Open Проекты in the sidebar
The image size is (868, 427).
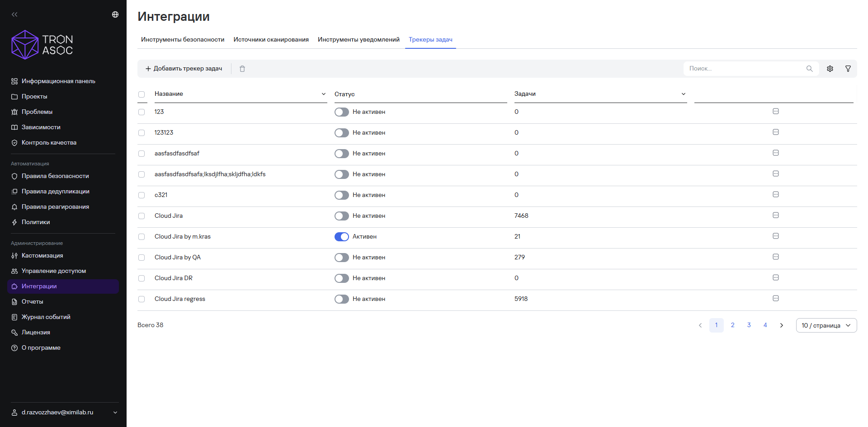[63, 97]
